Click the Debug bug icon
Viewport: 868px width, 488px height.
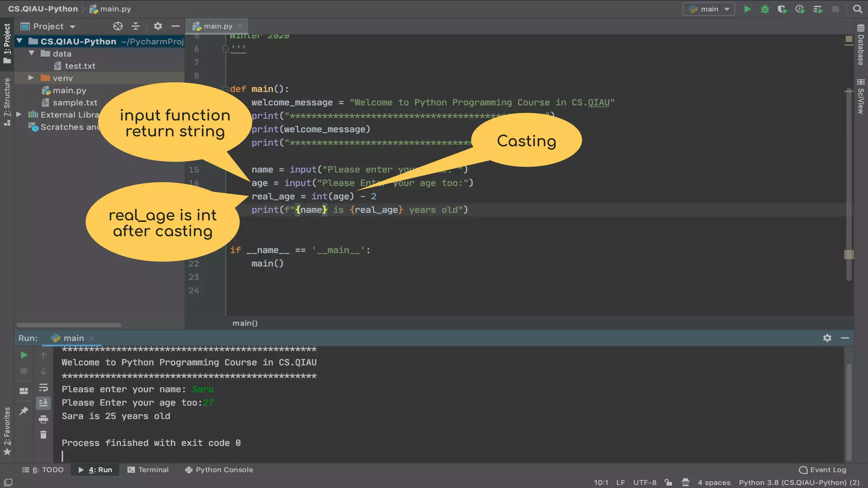point(765,9)
